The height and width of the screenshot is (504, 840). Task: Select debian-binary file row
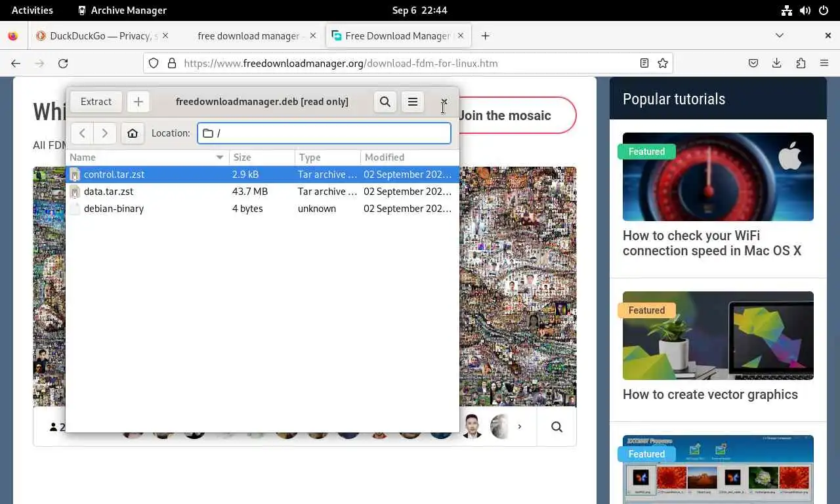click(x=262, y=209)
